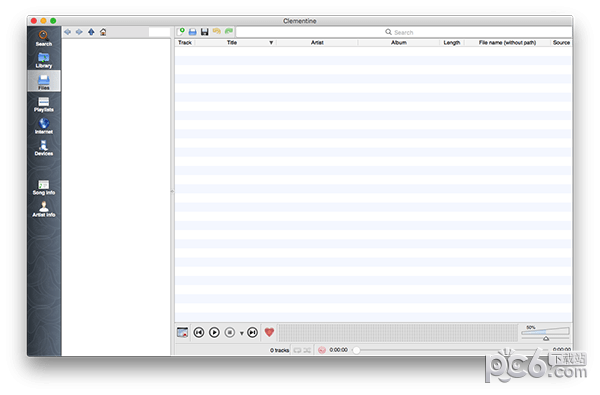Sort playlist by Album column
The width and height of the screenshot is (600, 395).
(398, 42)
